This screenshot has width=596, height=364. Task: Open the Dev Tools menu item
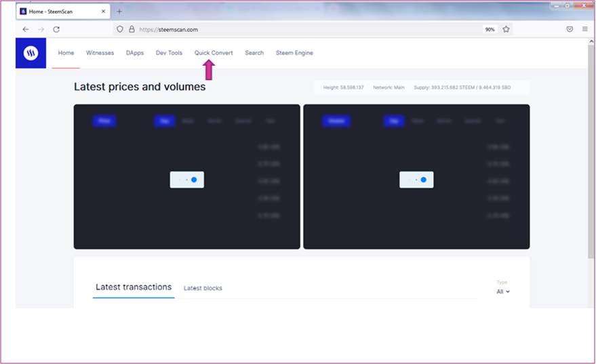pos(169,53)
